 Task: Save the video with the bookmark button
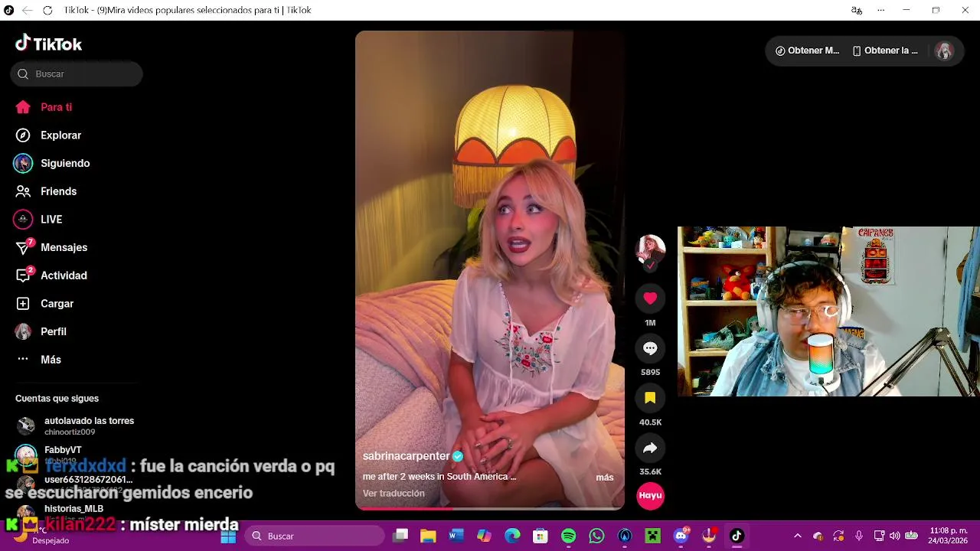coord(650,398)
